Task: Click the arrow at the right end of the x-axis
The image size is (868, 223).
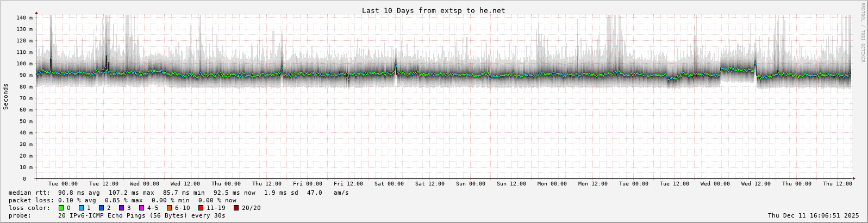Action: [853, 178]
